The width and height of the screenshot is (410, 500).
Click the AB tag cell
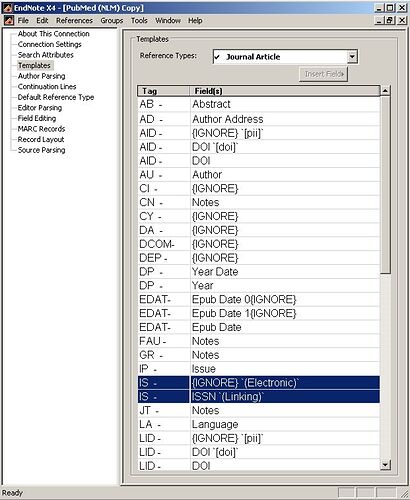163,104
